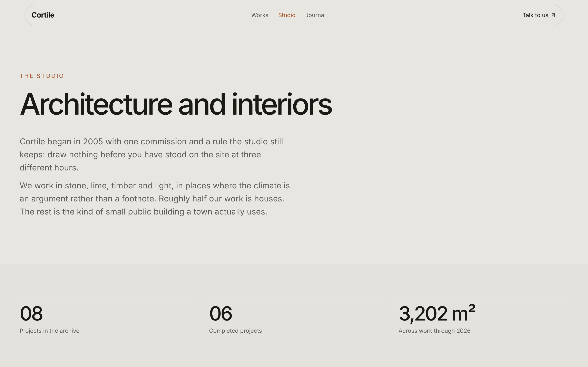Image resolution: width=588 pixels, height=367 pixels.
Task: Select the Studio navigation item
Action: click(x=287, y=15)
